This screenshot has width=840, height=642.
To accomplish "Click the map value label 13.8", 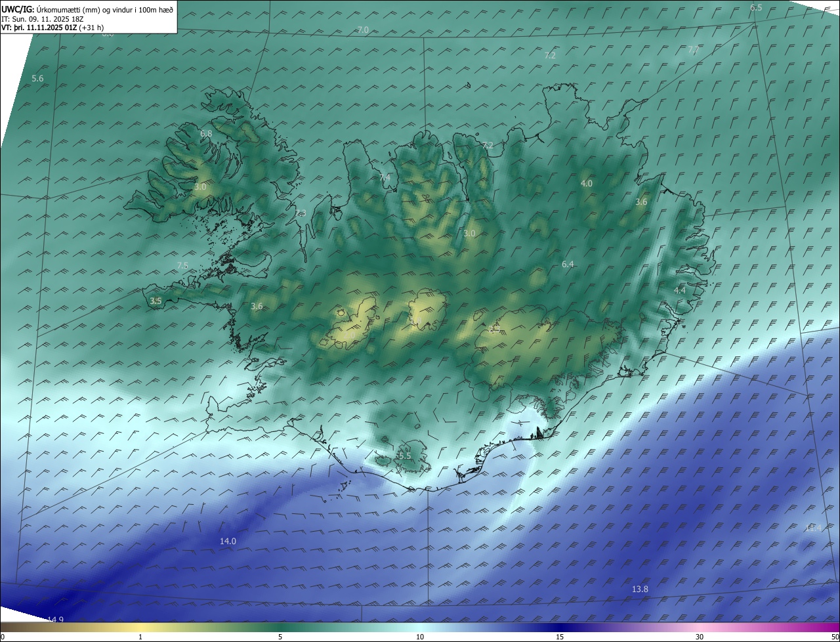I will coord(640,589).
